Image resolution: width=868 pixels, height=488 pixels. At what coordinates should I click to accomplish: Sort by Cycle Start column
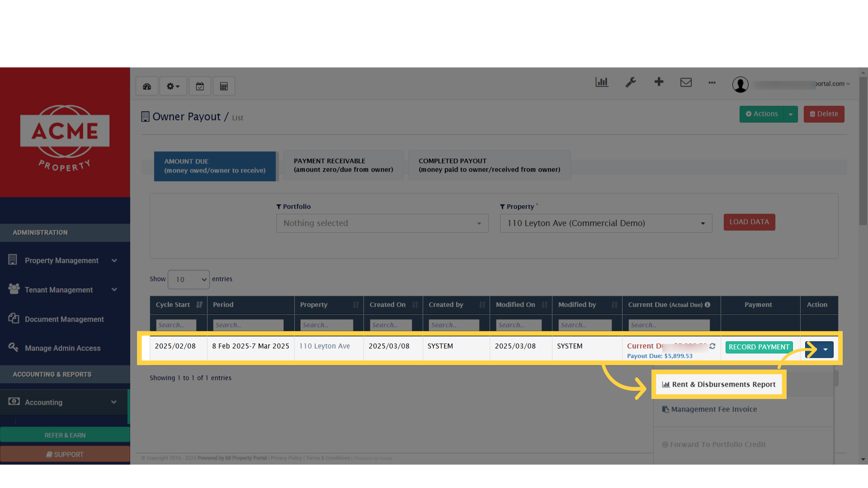tap(199, 305)
